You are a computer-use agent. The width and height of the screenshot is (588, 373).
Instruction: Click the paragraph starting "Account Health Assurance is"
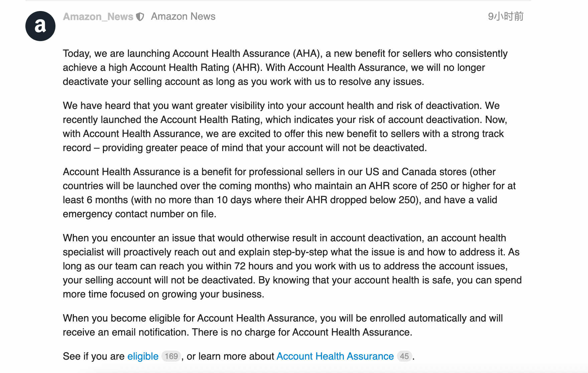pyautogui.click(x=289, y=193)
